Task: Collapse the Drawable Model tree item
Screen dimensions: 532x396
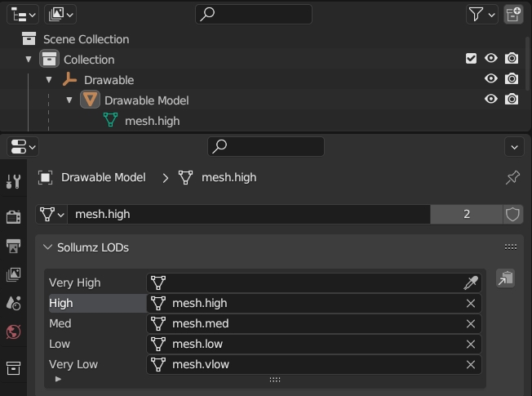Action: (x=69, y=100)
